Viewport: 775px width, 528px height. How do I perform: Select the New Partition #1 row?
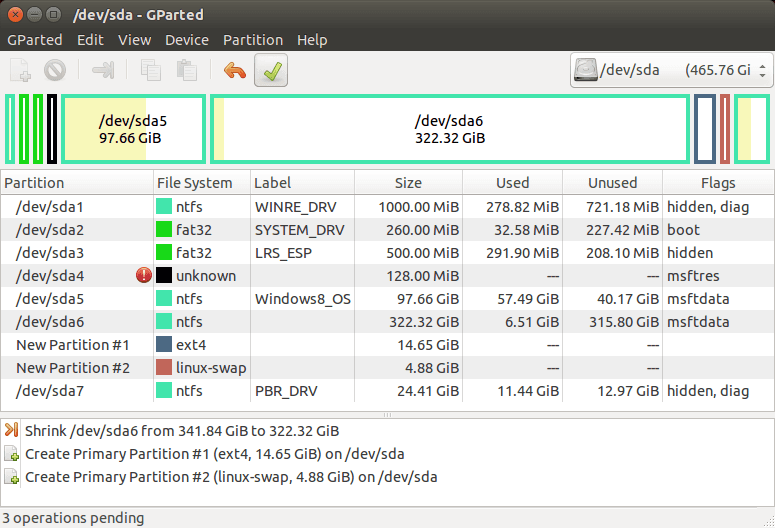point(387,345)
